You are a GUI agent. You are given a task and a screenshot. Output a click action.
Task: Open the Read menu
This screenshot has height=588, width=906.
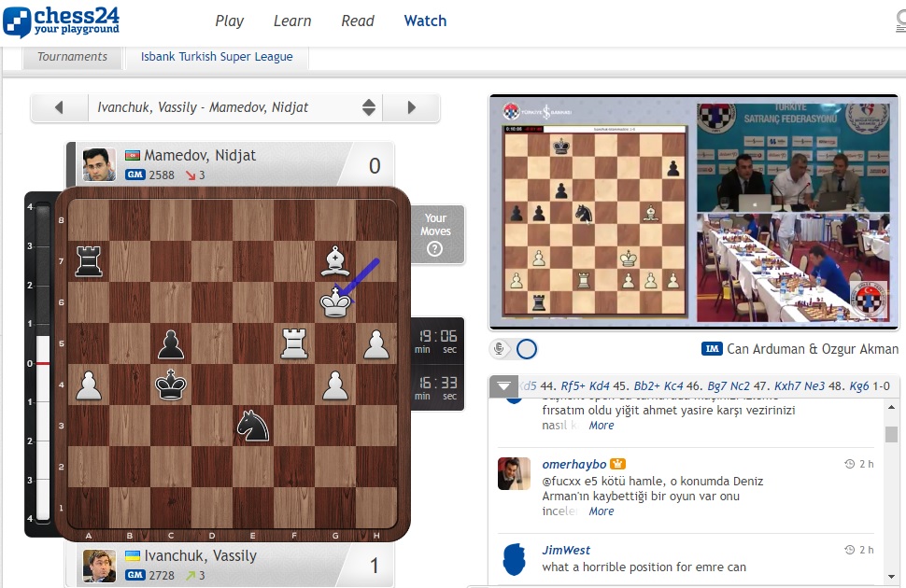358,21
